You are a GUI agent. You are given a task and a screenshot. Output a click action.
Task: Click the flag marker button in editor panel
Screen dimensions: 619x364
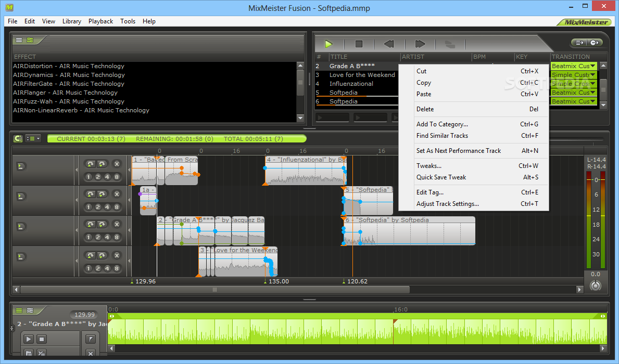pyautogui.click(x=91, y=339)
